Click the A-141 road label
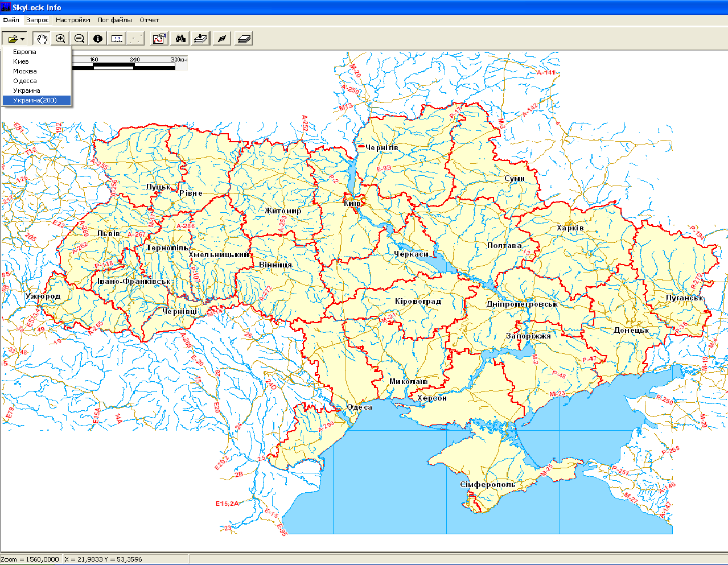Screen dimensions: 728x565 546,73
